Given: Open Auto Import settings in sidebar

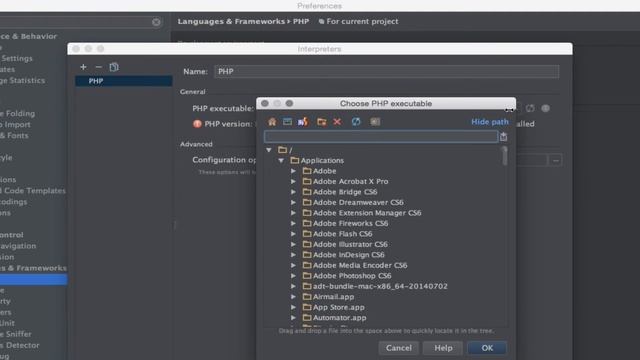Looking at the screenshot, I should (15, 124).
